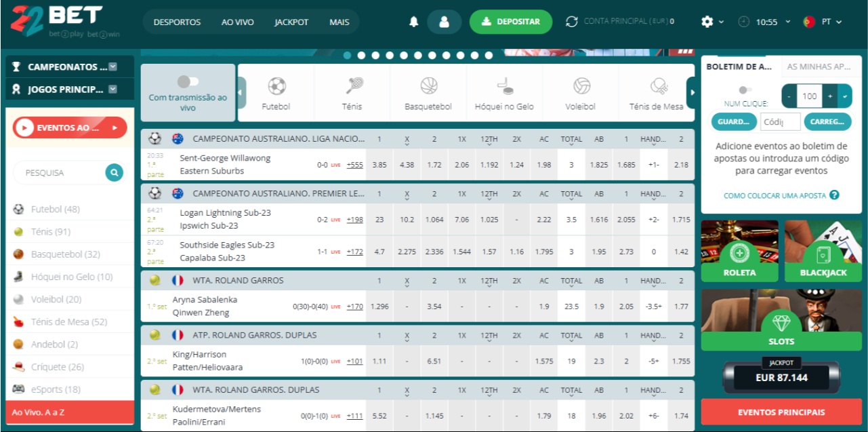Open the notifications bell icon
Image resolution: width=868 pixels, height=432 pixels.
pos(415,21)
